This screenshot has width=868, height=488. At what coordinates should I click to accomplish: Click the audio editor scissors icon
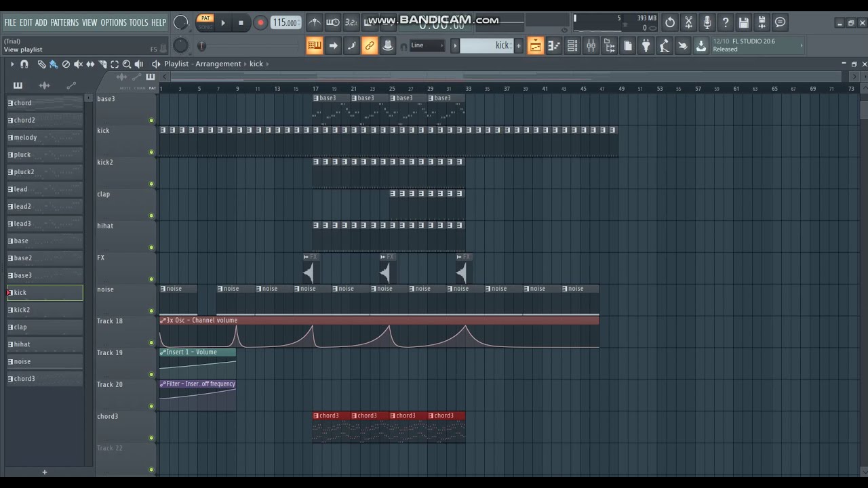click(688, 22)
